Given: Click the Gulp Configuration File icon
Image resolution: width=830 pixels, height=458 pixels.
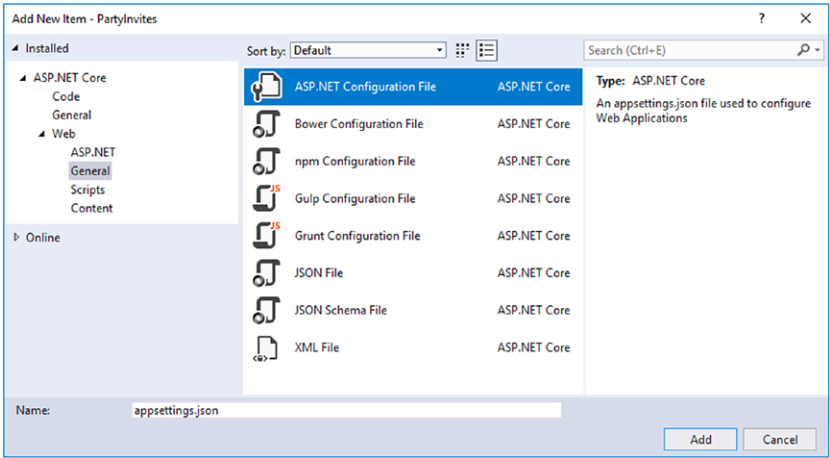Looking at the screenshot, I should pyautogui.click(x=264, y=198).
